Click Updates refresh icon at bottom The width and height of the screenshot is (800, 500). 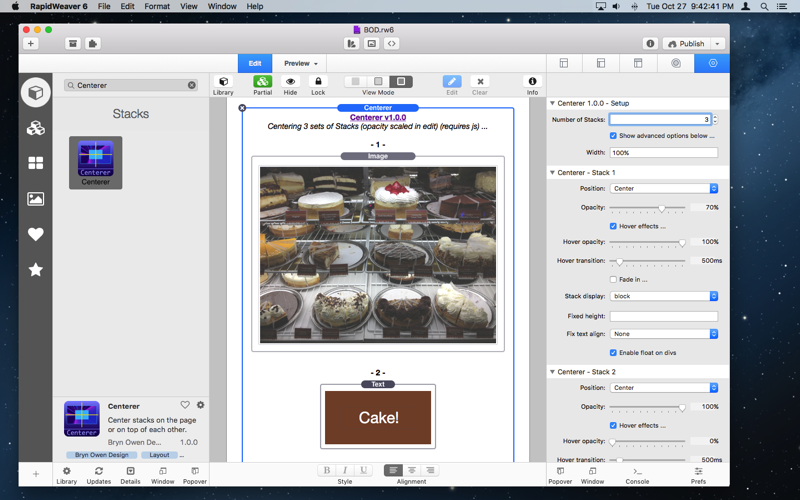98,475
